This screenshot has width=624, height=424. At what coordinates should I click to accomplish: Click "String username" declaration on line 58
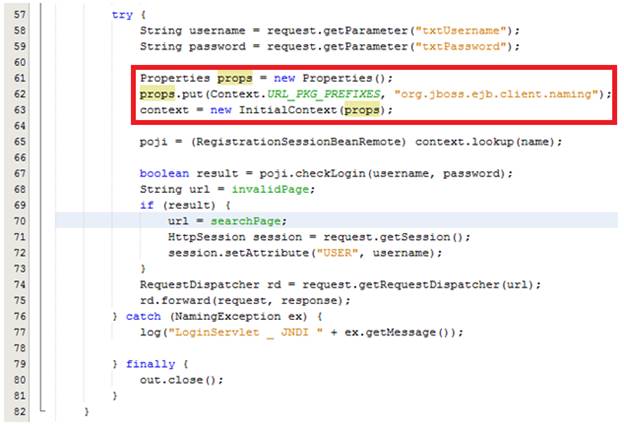coord(193,31)
